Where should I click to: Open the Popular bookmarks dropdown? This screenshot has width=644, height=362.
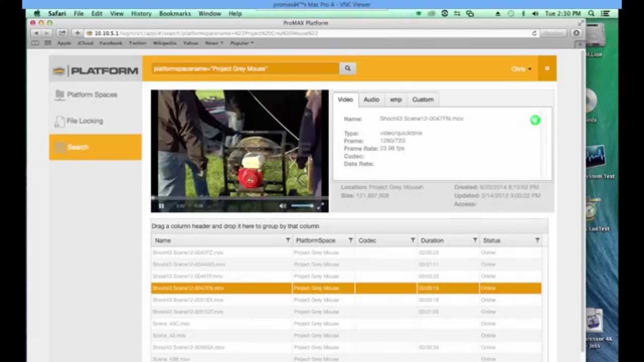pos(242,43)
